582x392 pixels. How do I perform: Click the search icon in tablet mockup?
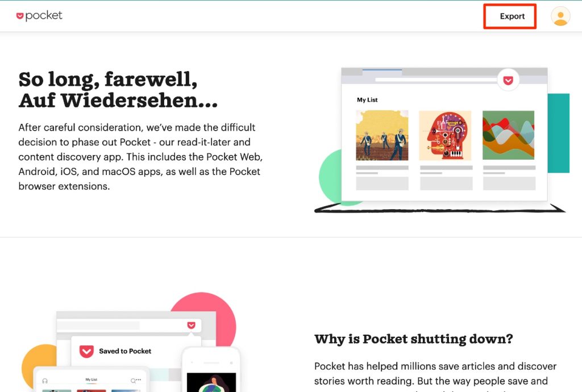click(133, 381)
